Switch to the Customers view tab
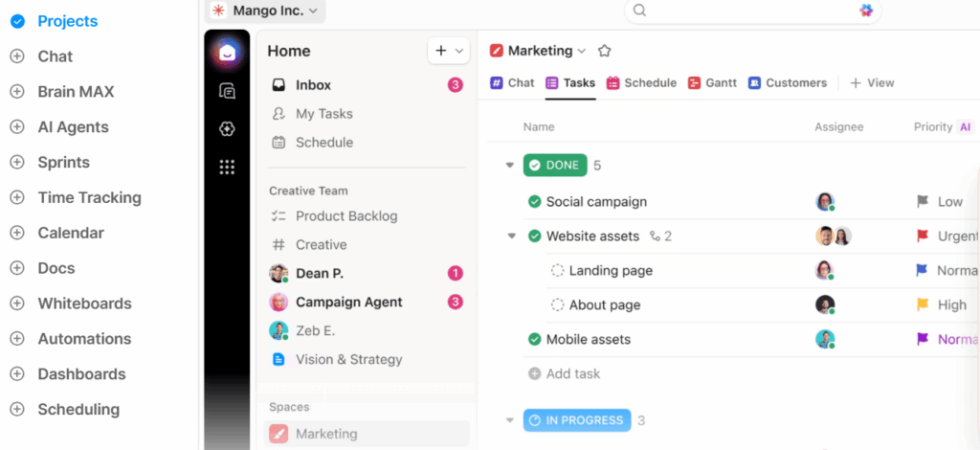 [x=788, y=82]
